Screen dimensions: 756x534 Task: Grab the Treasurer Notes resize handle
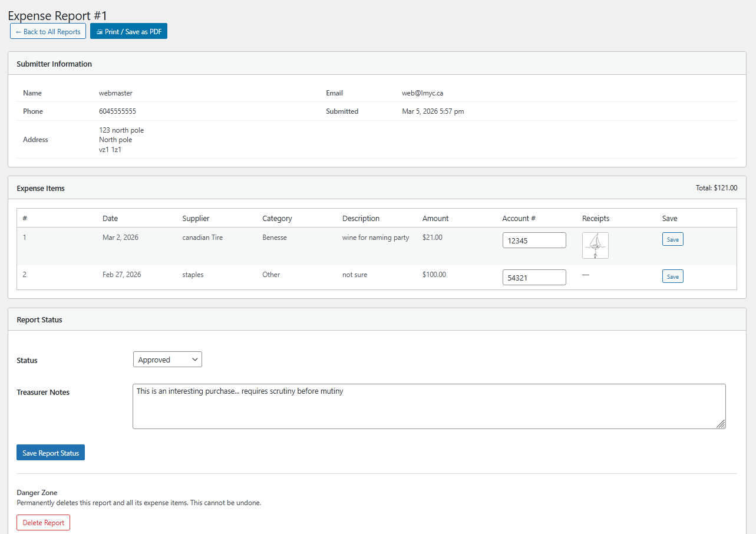[x=721, y=424]
